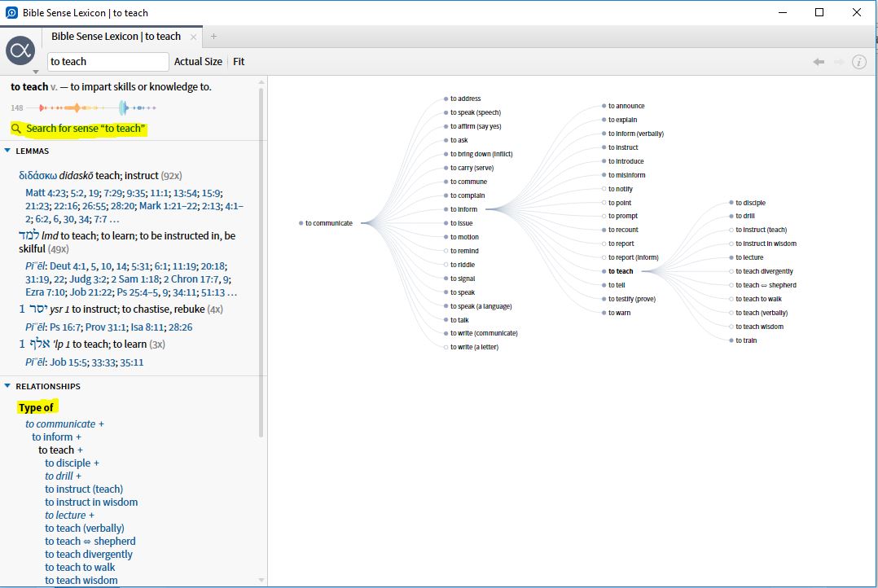Select 'to notify' node in graph

pos(617,189)
